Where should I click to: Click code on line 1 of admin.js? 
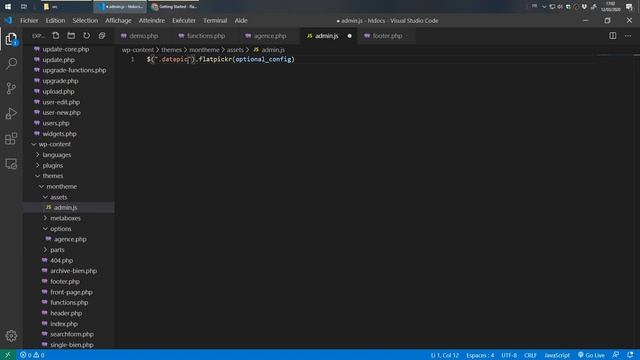tap(220, 60)
